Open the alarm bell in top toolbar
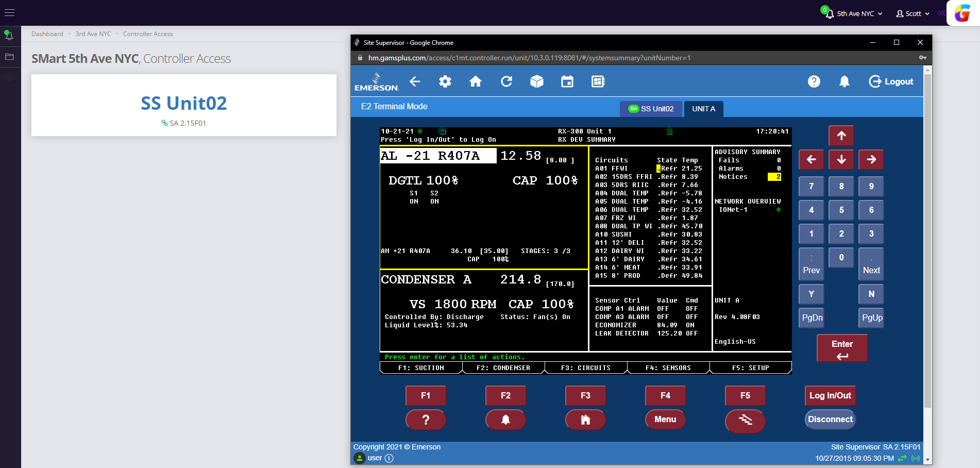The height and width of the screenshot is (468, 980). coord(844,81)
